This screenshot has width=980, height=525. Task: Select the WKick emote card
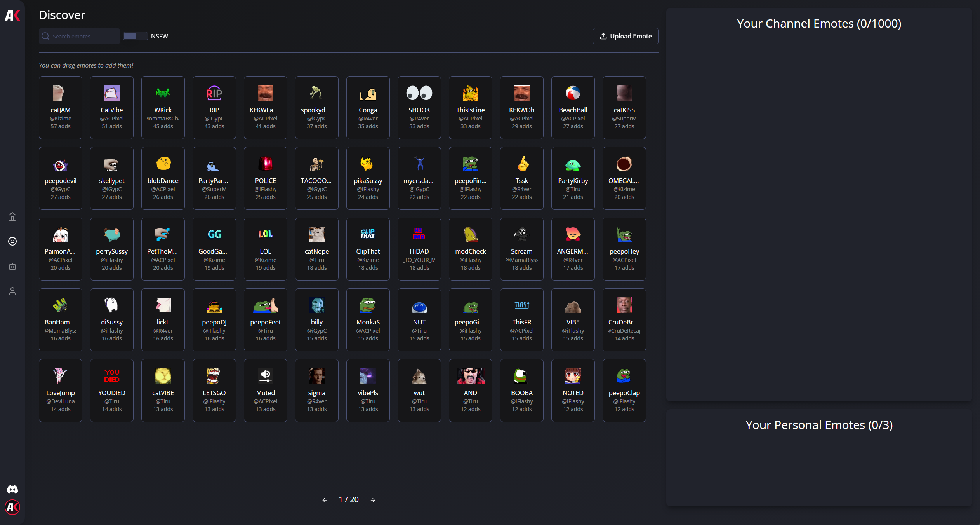coord(163,108)
